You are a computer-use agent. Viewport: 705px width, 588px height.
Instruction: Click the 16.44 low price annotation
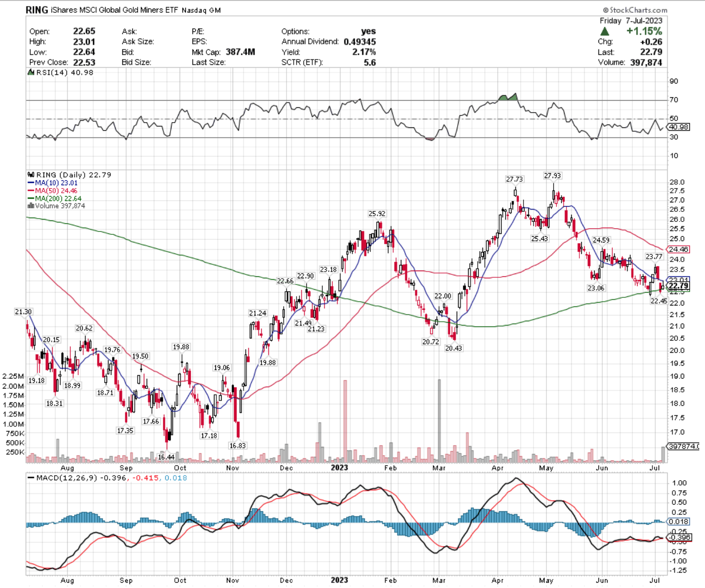pyautogui.click(x=166, y=457)
